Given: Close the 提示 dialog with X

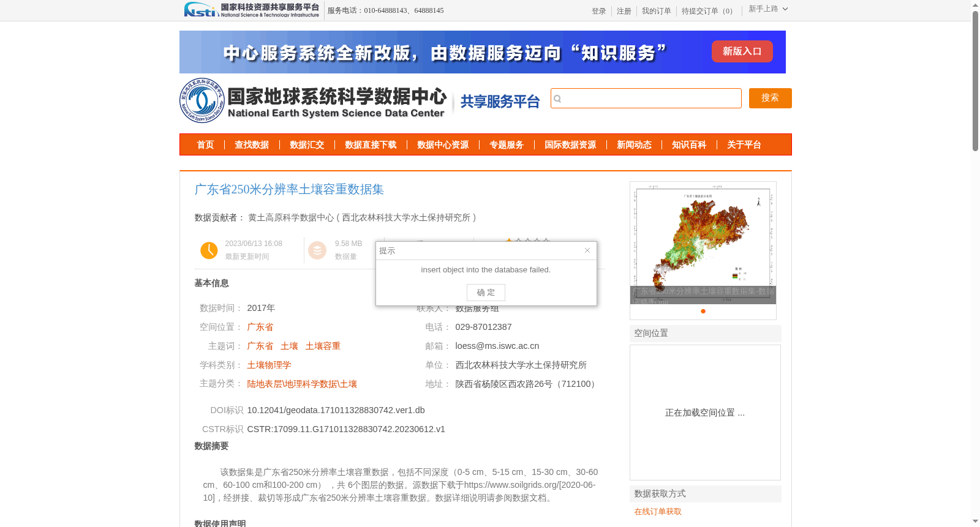Looking at the screenshot, I should coord(587,250).
